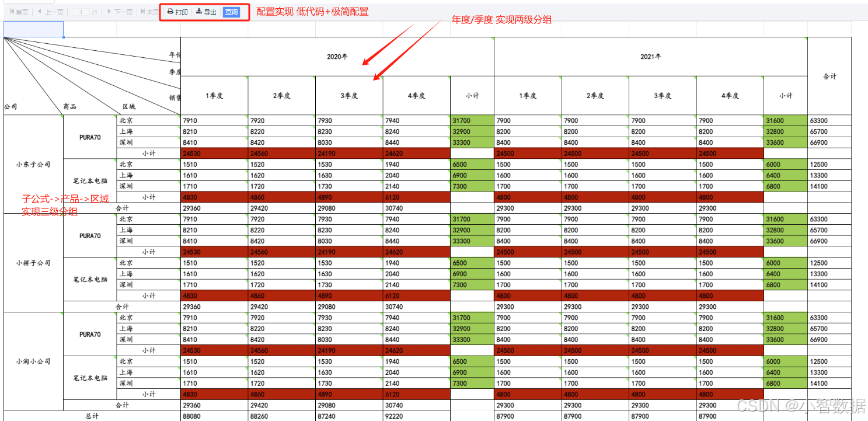Select grand total value 92220

point(417,416)
